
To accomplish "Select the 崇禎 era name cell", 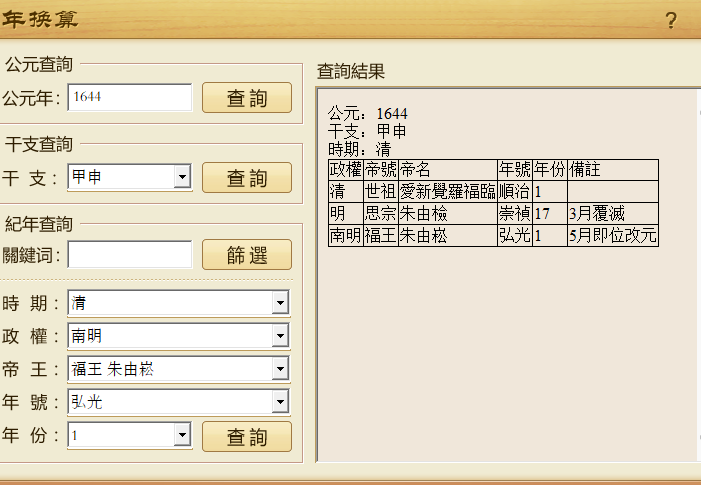I will coord(515,214).
